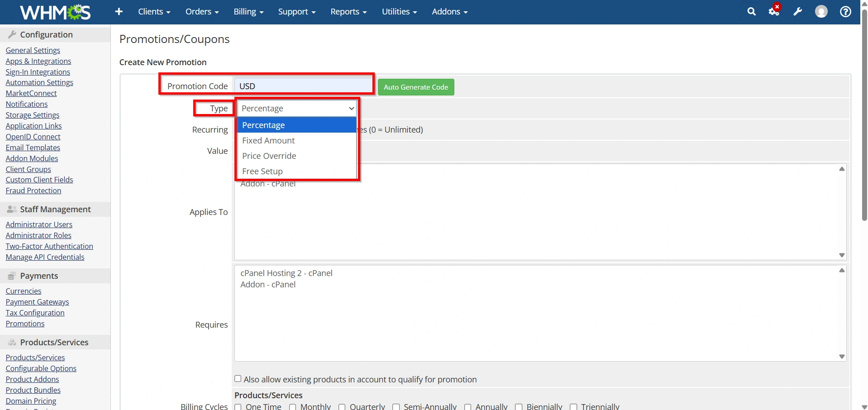868x410 pixels.
Task: Open the help question mark icon
Action: click(845, 12)
